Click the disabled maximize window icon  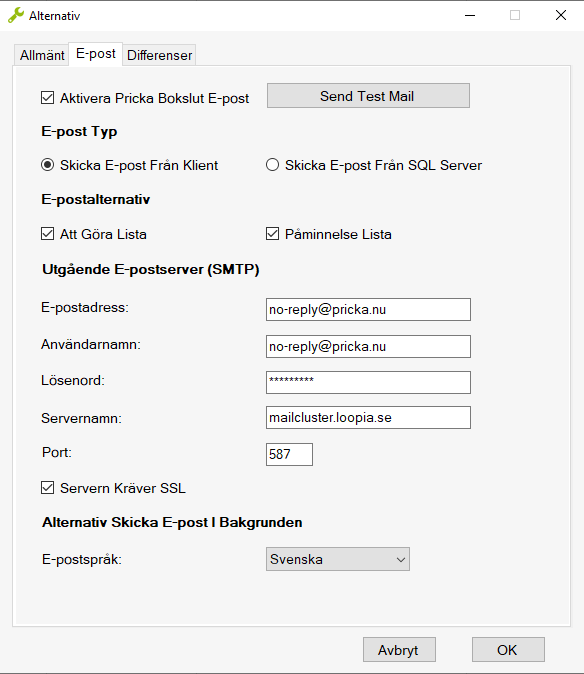515,15
